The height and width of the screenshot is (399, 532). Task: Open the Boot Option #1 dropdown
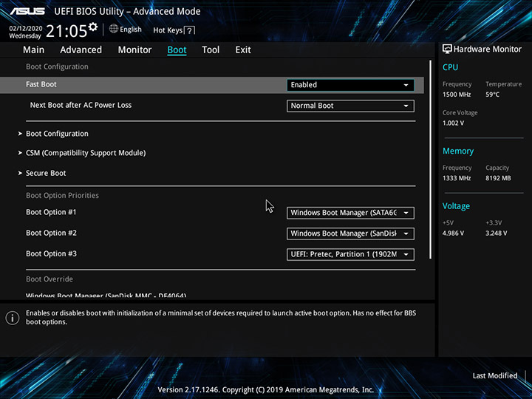pos(350,213)
